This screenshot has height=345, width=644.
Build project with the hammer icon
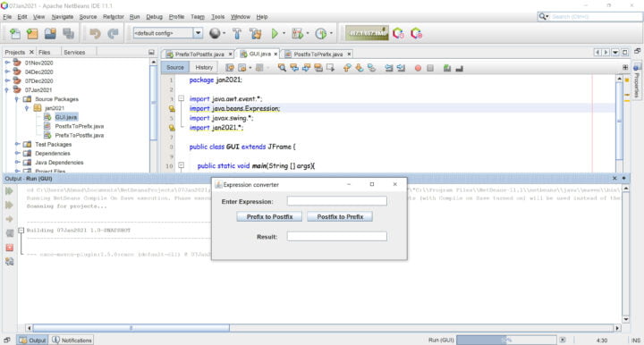[237, 34]
